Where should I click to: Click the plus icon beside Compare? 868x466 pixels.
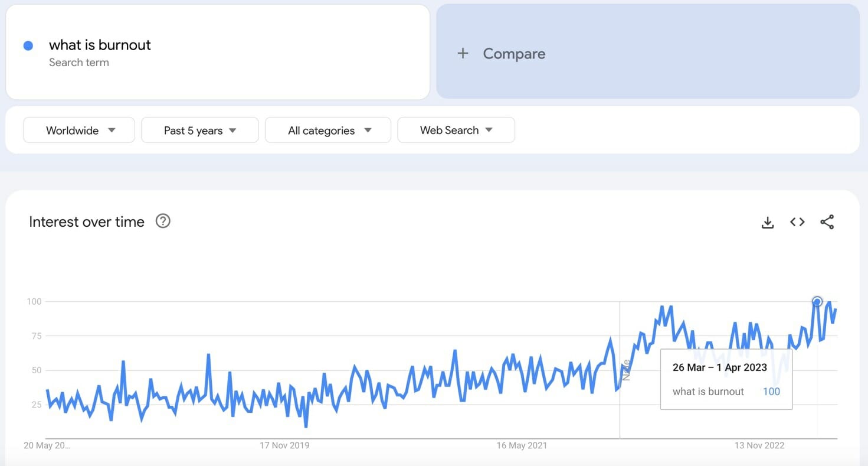463,54
